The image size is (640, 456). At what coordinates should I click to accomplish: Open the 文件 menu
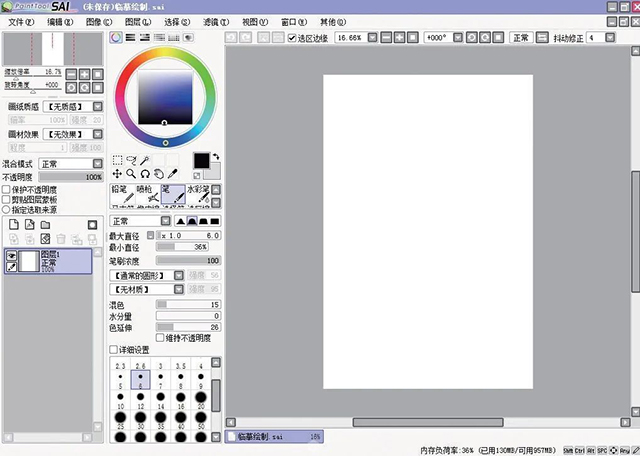click(21, 20)
